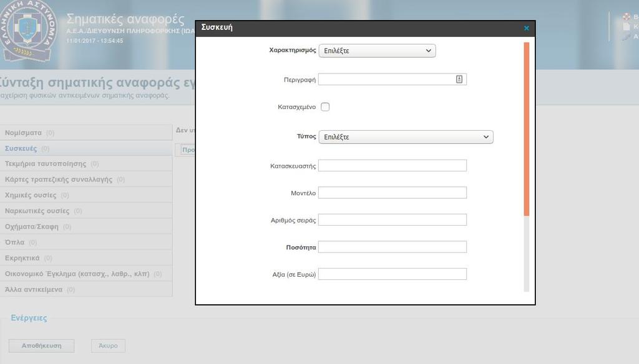Viewport: 639px width, 364px height.
Task: Click the top help icon in header right
Action: (627, 17)
